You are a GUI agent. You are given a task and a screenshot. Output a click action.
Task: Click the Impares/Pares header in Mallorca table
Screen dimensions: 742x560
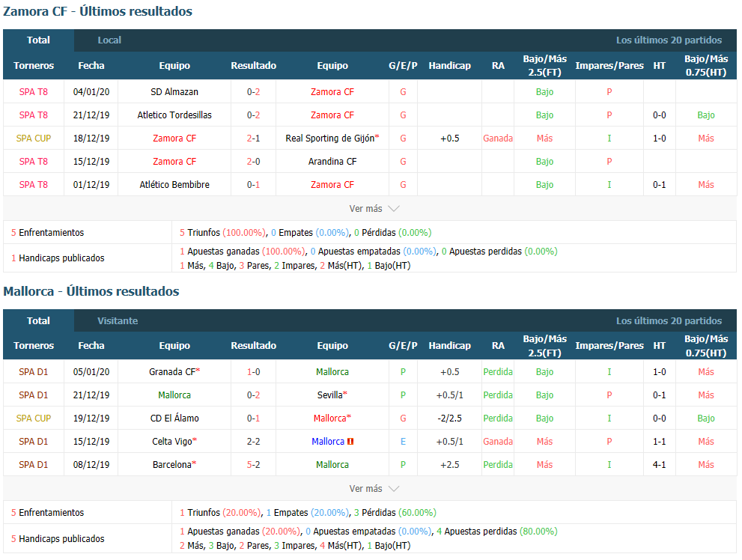click(x=609, y=346)
